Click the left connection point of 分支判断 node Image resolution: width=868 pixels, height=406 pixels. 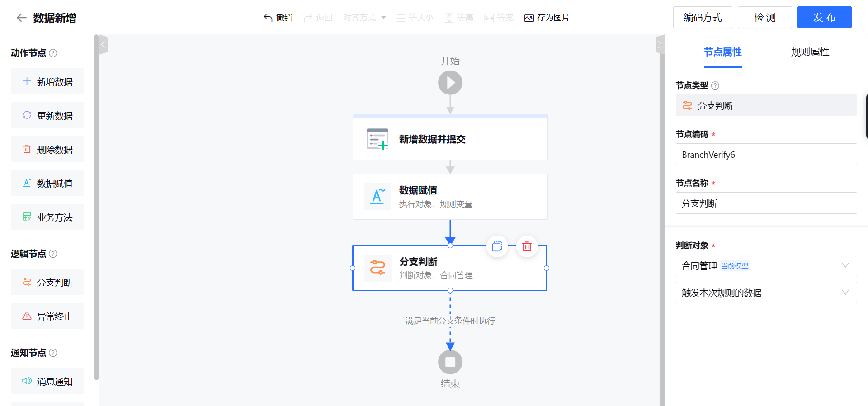pyautogui.click(x=353, y=268)
